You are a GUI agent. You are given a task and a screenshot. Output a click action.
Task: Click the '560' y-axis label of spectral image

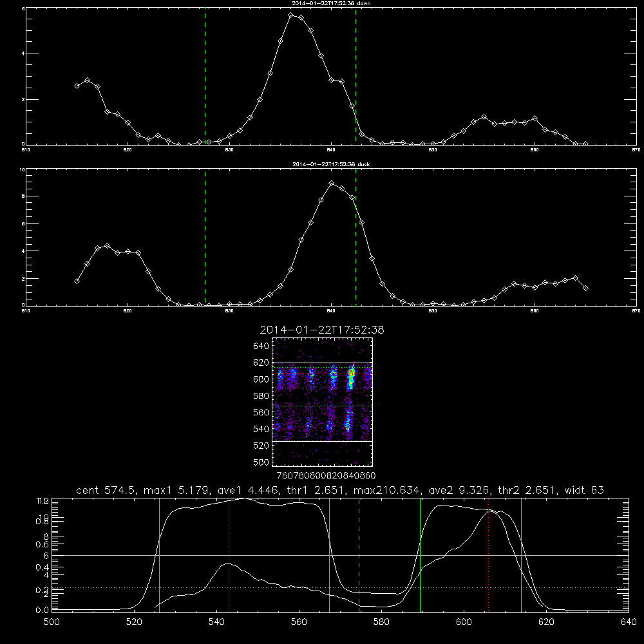coord(261,412)
